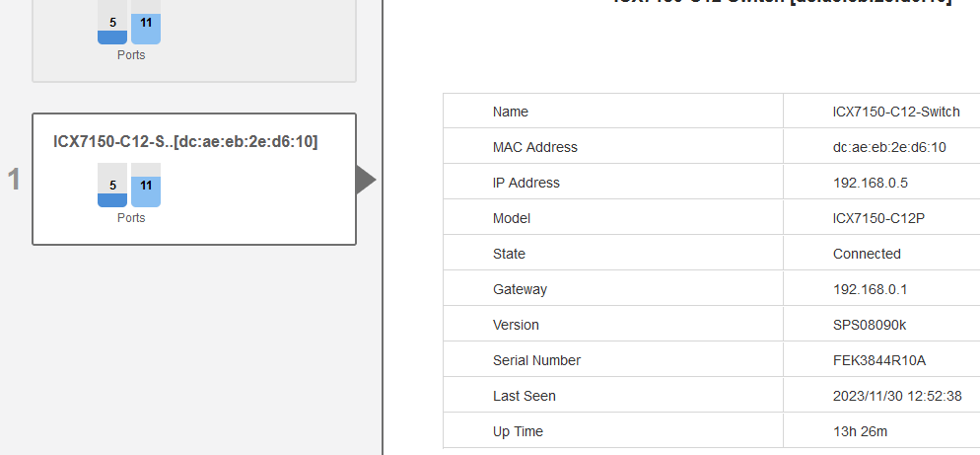The height and width of the screenshot is (455, 980).
Task: Click the Ports label under the top card
Action: click(131, 55)
